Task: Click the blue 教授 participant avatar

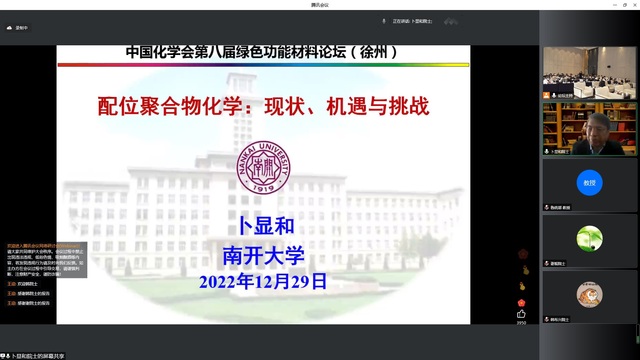Action: pos(589,183)
